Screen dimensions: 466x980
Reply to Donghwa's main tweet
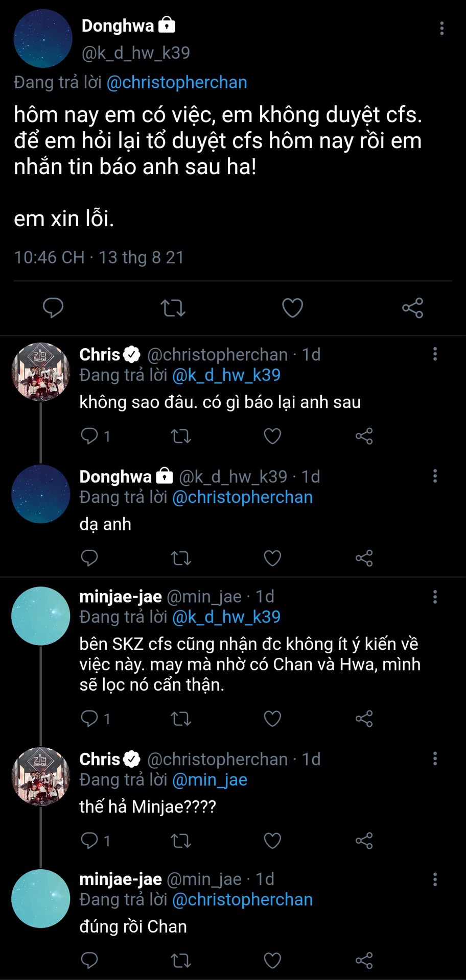point(53,308)
